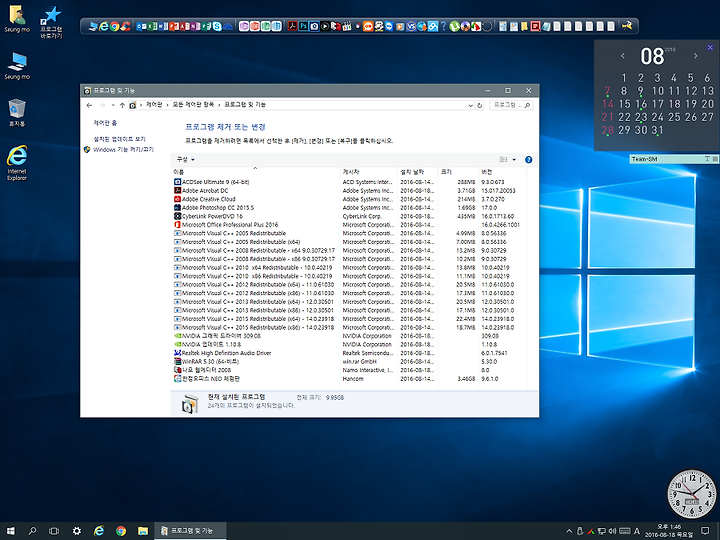Open OneDrive cloud icon in the dock

tap(228, 27)
